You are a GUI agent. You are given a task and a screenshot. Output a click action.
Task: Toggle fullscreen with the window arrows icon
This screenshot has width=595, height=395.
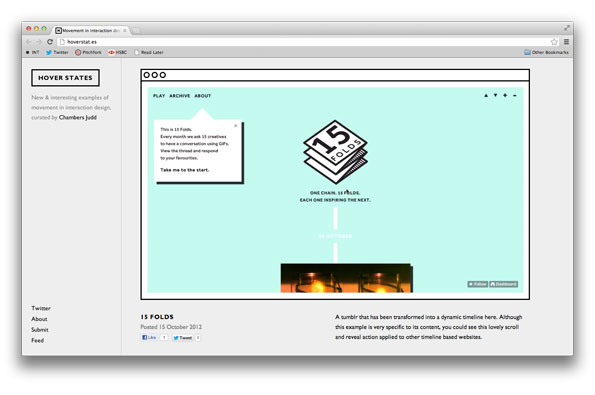567,28
